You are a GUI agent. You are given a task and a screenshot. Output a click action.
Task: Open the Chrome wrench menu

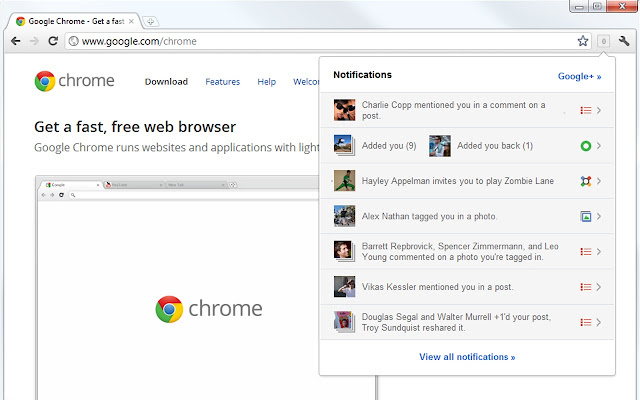click(x=624, y=41)
